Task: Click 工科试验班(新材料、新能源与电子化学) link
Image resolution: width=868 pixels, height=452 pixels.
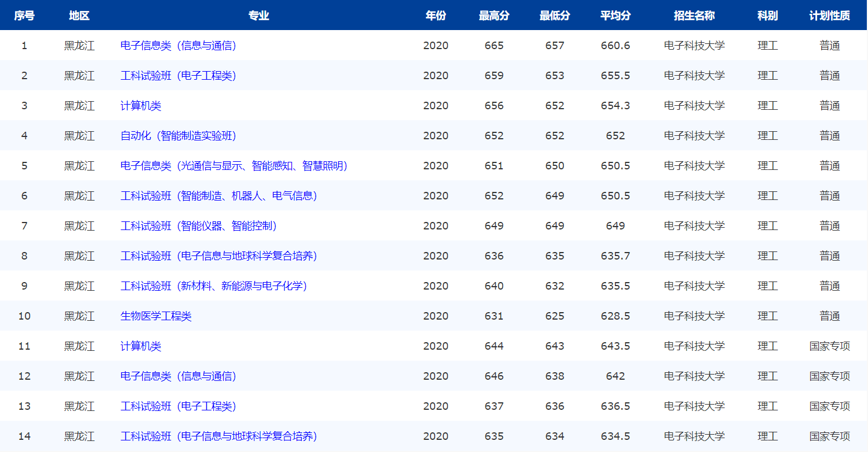Action: tap(214, 286)
